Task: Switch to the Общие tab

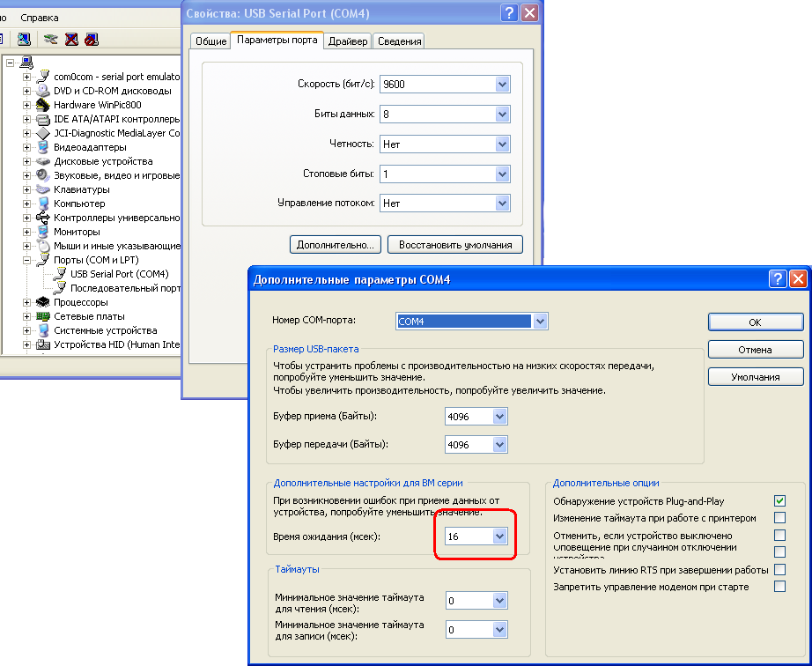Action: click(210, 41)
